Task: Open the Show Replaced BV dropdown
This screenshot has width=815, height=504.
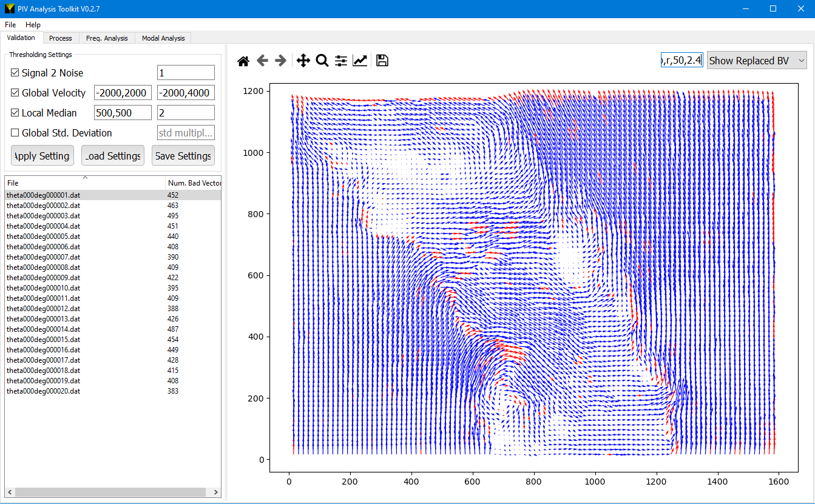Action: (x=757, y=61)
